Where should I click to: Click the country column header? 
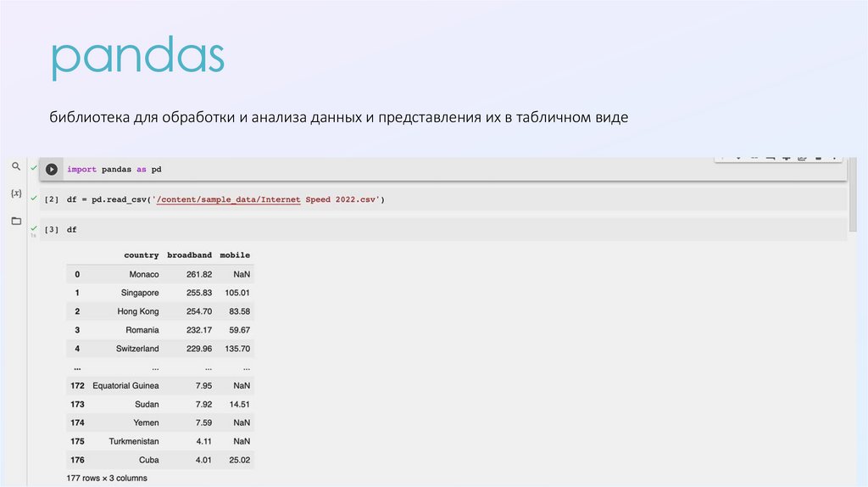point(142,255)
